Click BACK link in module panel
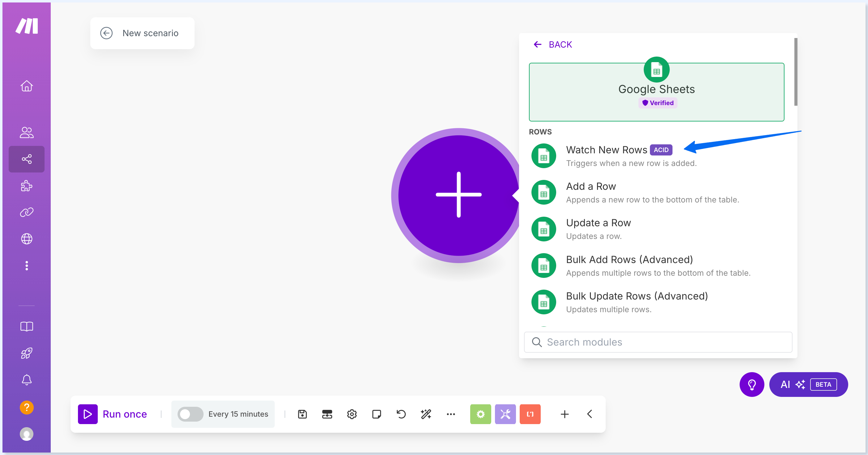 pos(552,45)
